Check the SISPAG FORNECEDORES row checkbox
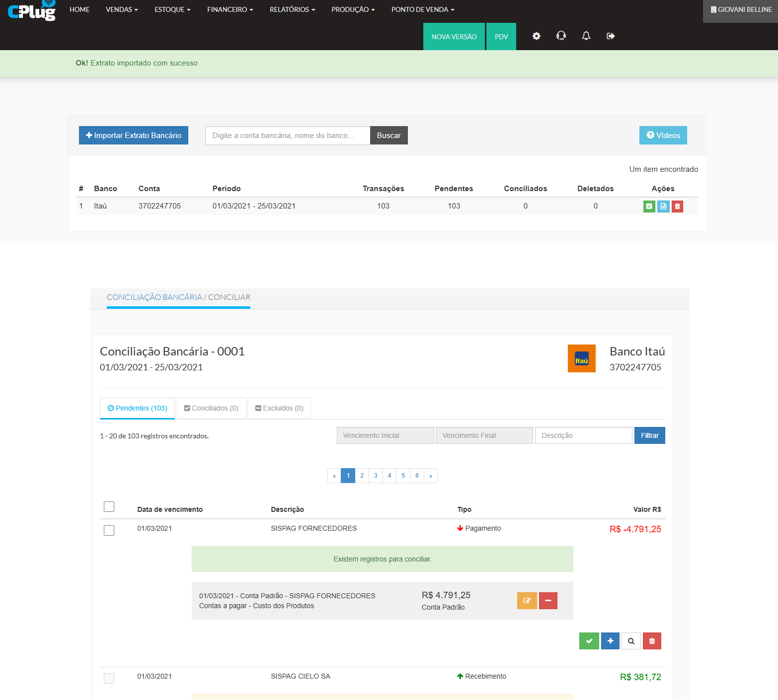The width and height of the screenshot is (778, 700). click(x=109, y=530)
